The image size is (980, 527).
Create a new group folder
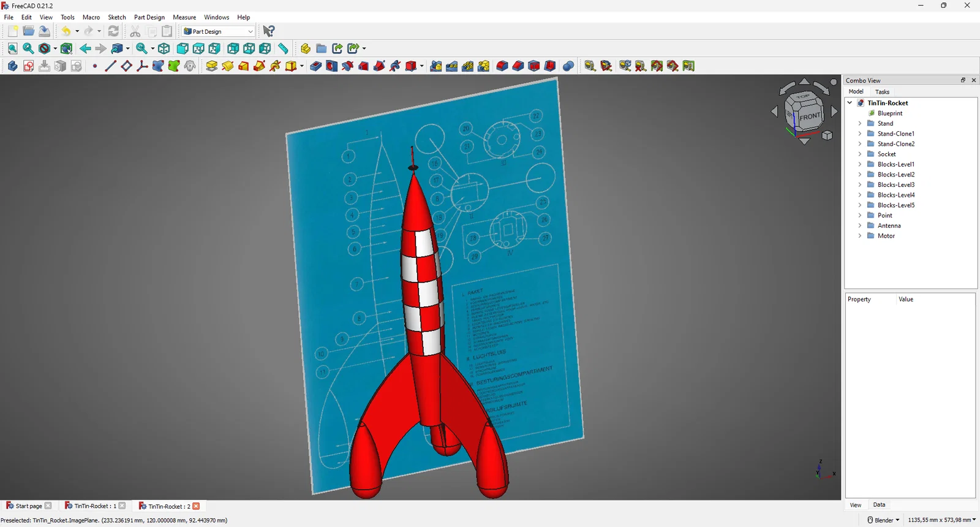coord(321,48)
